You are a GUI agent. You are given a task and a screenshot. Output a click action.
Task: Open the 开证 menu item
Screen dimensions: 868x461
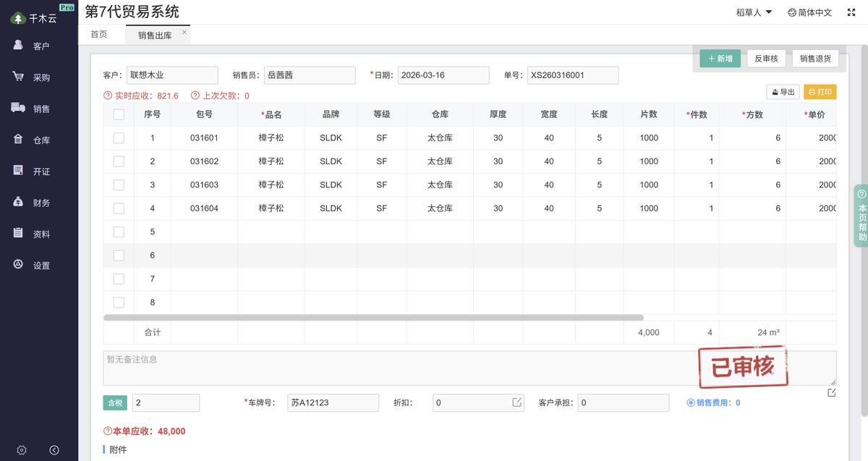tap(32, 172)
